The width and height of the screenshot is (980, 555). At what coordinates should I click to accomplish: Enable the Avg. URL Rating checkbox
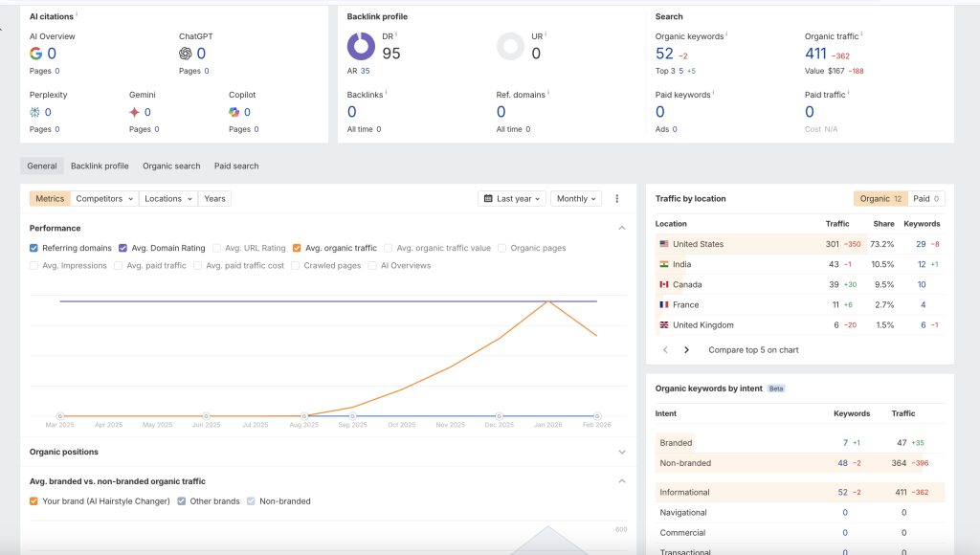point(216,248)
